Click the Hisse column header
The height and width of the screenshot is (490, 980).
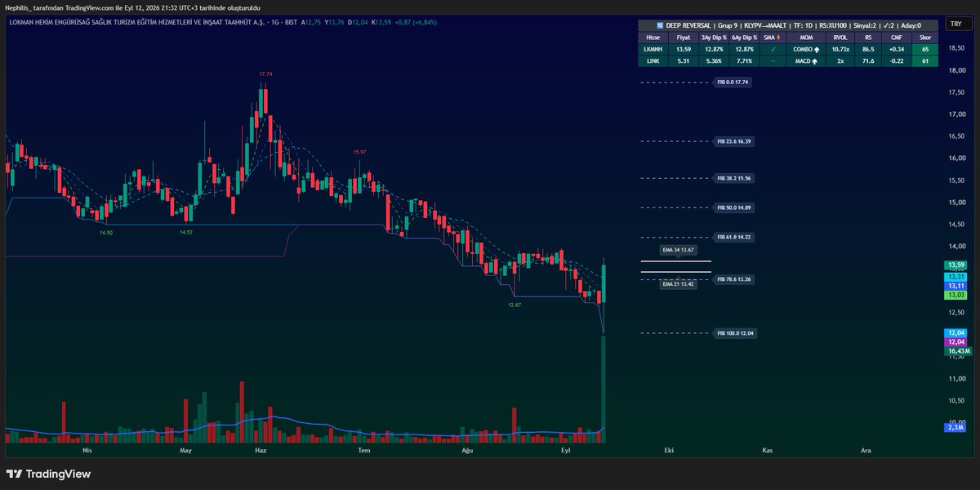pos(653,38)
